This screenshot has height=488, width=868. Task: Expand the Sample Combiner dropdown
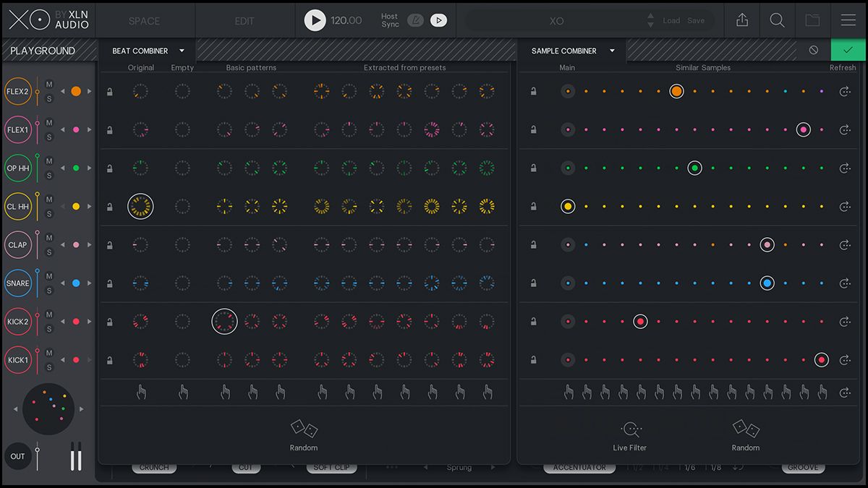click(x=612, y=51)
